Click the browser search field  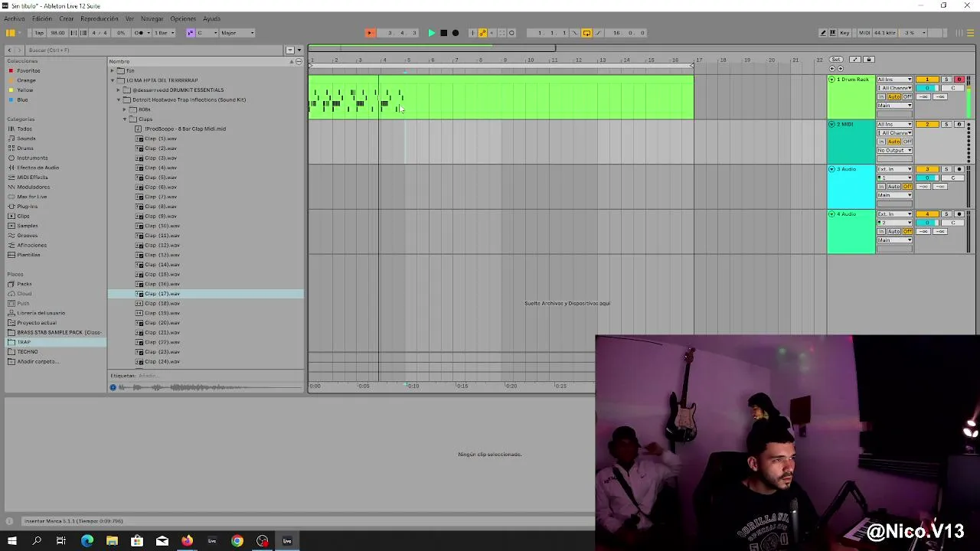[155, 50]
